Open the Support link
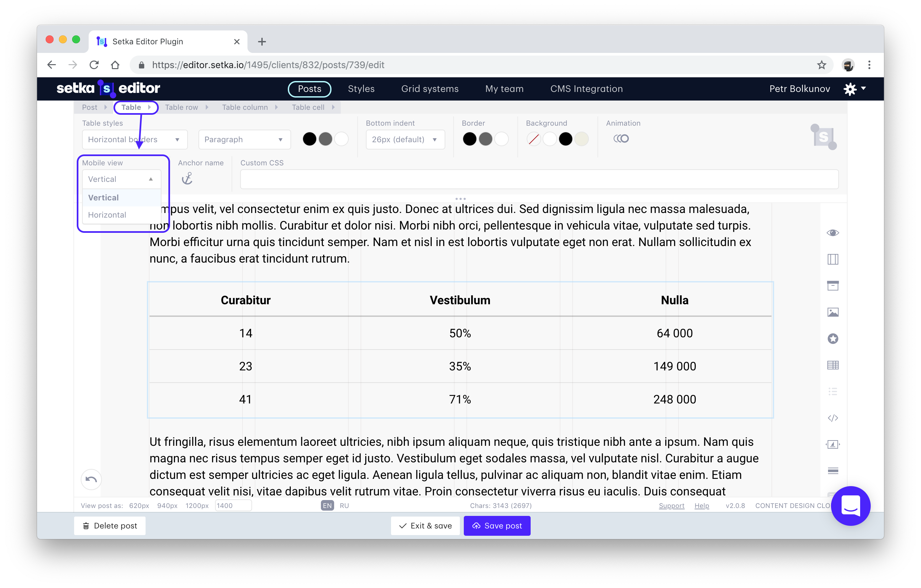 [671, 505]
